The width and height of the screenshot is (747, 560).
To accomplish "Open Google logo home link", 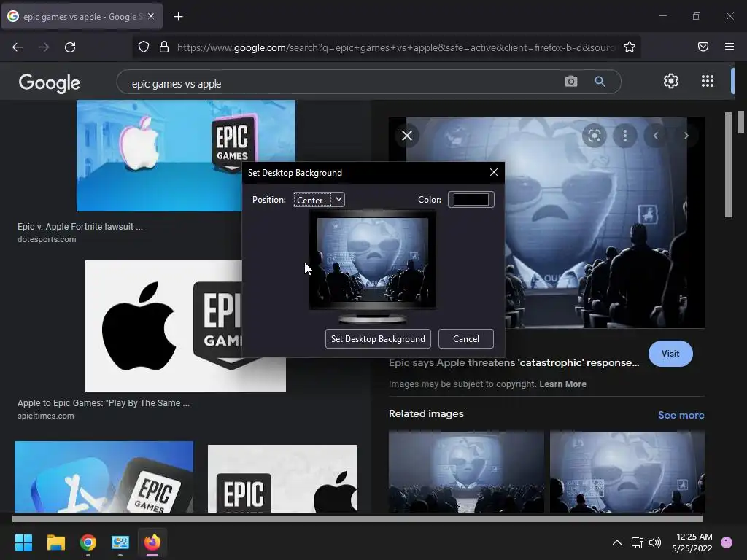I will point(50,83).
